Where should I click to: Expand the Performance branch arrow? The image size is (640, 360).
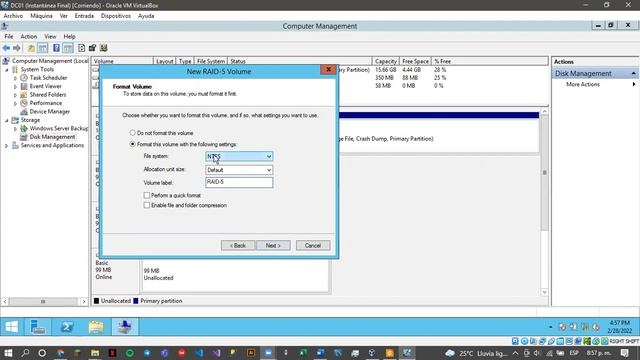pos(16,104)
